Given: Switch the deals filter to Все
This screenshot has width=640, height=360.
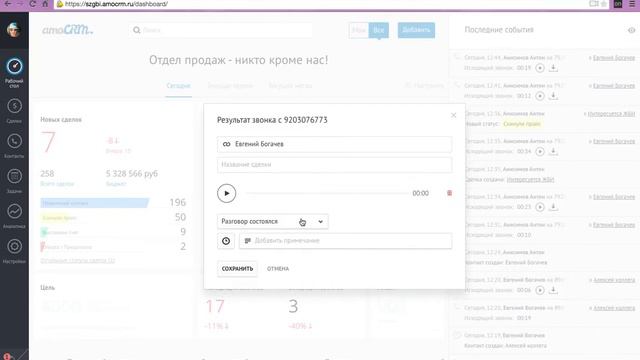Looking at the screenshot, I should pyautogui.click(x=378, y=30).
